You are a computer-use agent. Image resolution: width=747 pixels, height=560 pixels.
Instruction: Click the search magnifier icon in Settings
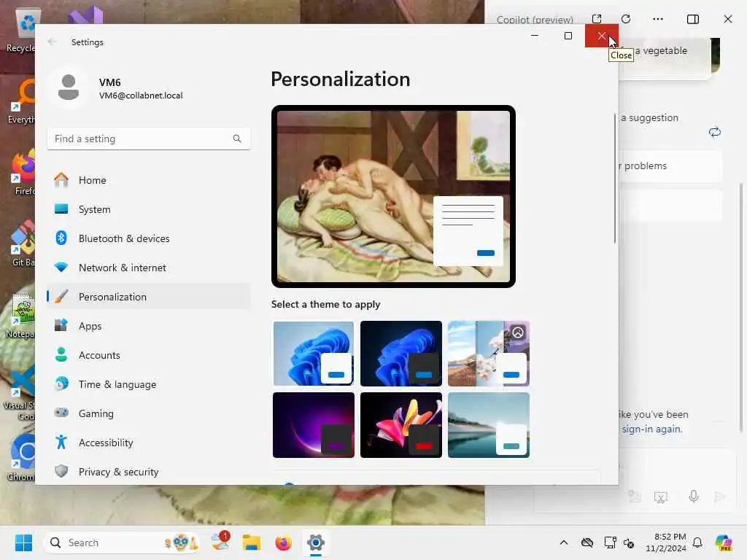pyautogui.click(x=237, y=139)
